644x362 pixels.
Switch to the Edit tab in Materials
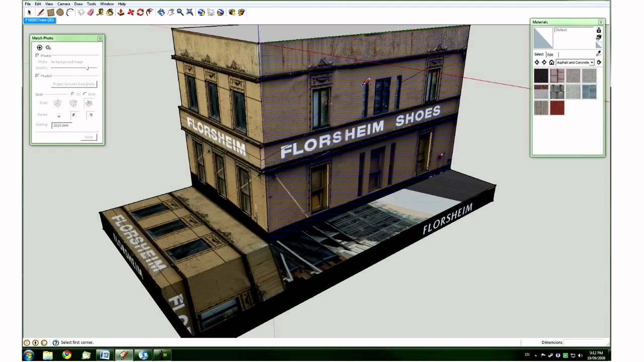(x=550, y=54)
